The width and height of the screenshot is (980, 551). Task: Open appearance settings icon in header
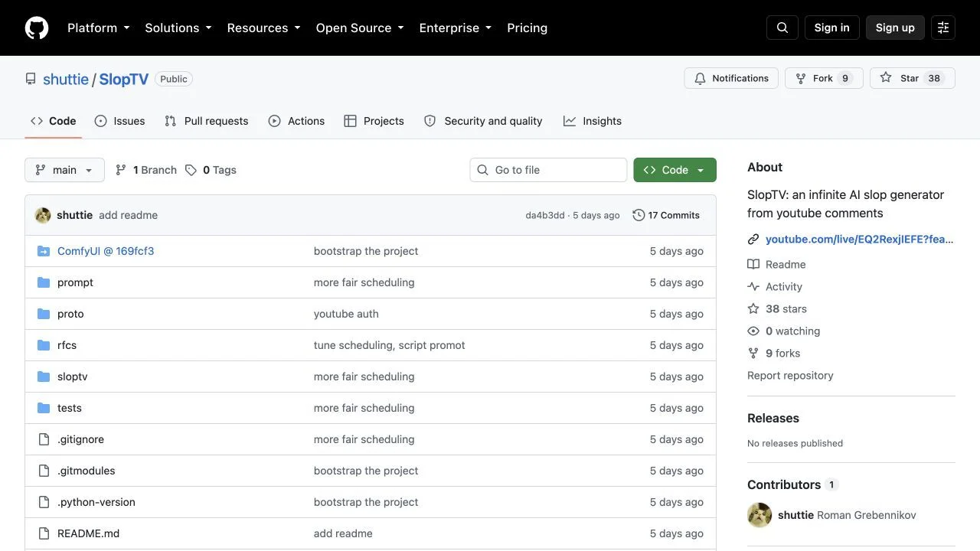[943, 28]
